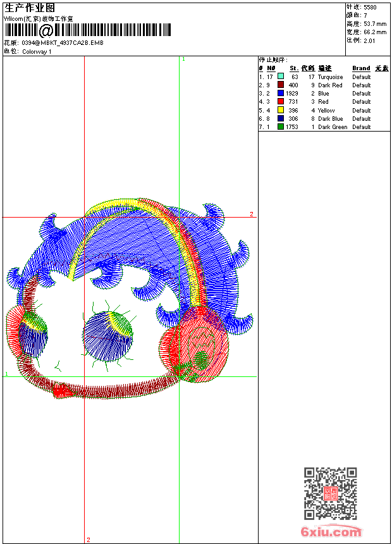392x544 pixels.
Task: Click stitch count 306 in Dark Blue row
Action: tap(293, 119)
